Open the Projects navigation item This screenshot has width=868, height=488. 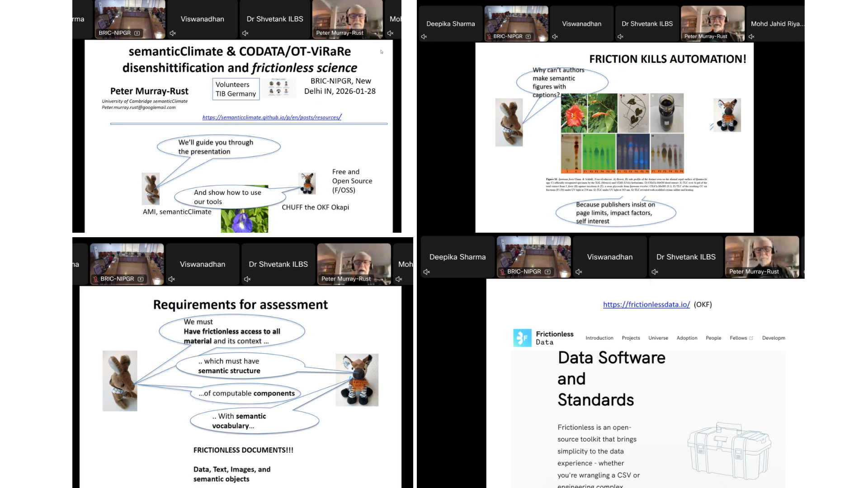point(631,338)
